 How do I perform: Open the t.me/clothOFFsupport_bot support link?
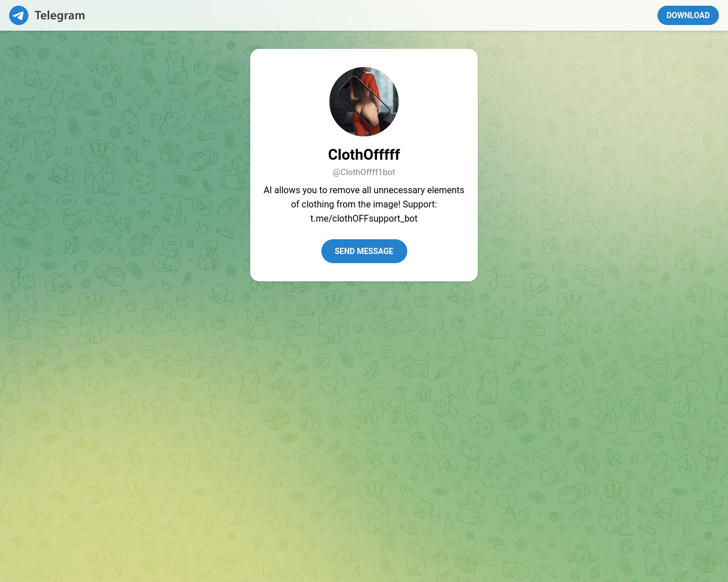pos(364,218)
